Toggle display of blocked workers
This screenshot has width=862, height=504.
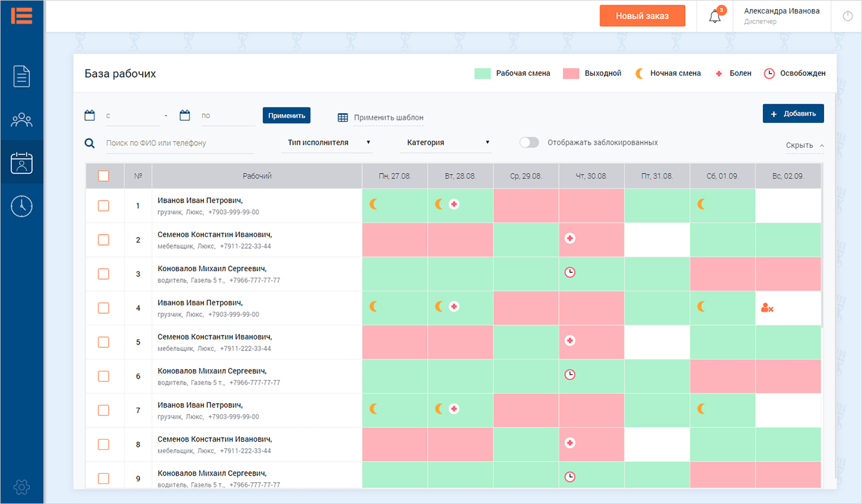tap(529, 143)
